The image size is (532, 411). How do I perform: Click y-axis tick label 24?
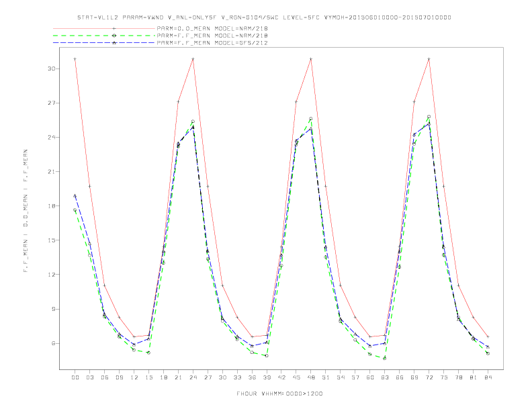pos(51,138)
